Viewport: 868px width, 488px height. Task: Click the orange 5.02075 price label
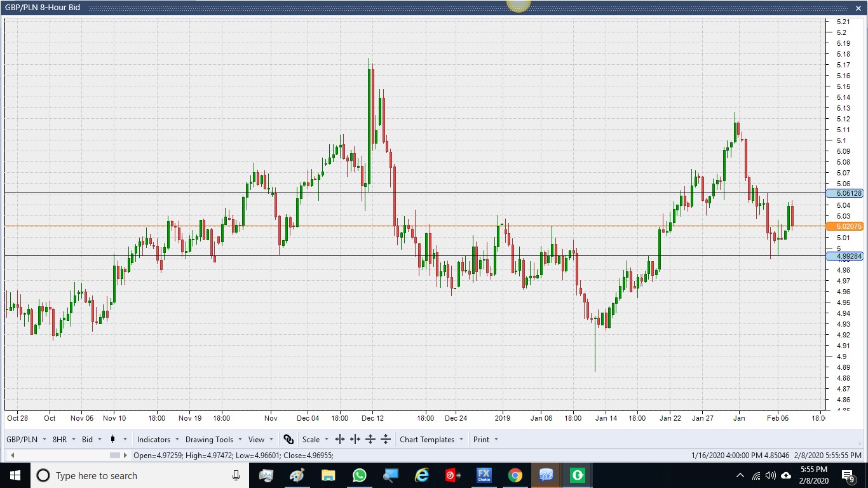pyautogui.click(x=845, y=226)
